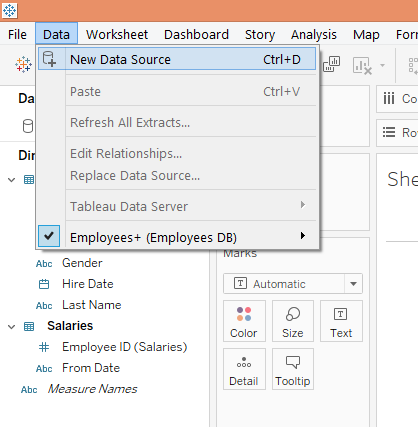
Task: Click Edit Relationships menu entry
Action: [x=177, y=153]
